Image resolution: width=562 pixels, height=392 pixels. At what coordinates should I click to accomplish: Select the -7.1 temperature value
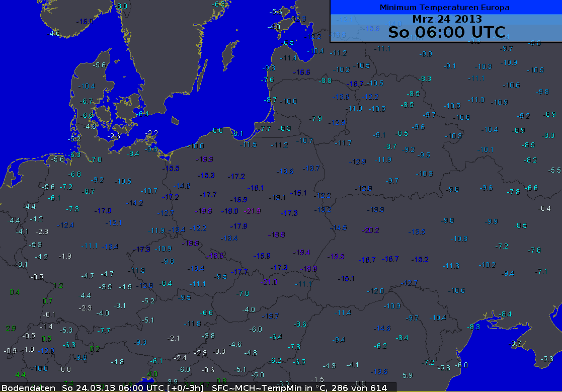541,271
